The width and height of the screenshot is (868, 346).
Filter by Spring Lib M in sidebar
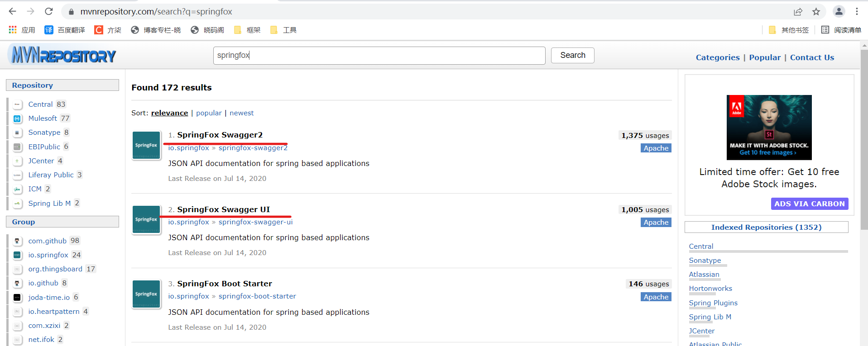coord(49,203)
